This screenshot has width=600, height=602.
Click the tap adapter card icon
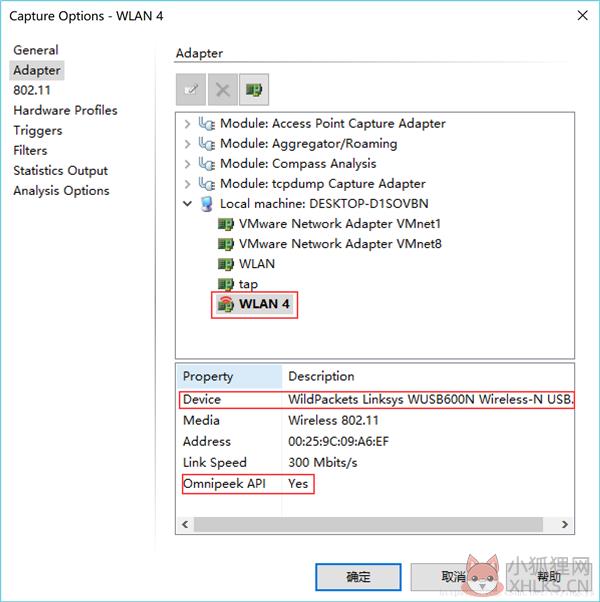click(226, 284)
